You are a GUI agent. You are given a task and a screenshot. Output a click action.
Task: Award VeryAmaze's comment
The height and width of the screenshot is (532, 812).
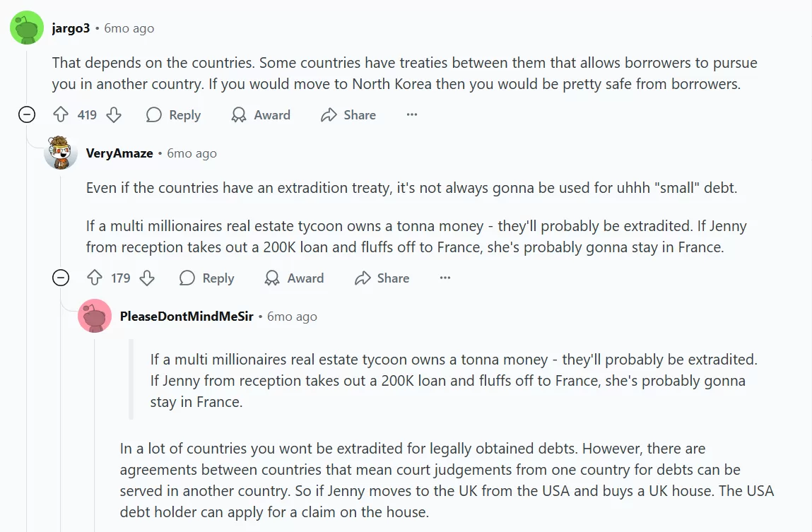click(294, 278)
